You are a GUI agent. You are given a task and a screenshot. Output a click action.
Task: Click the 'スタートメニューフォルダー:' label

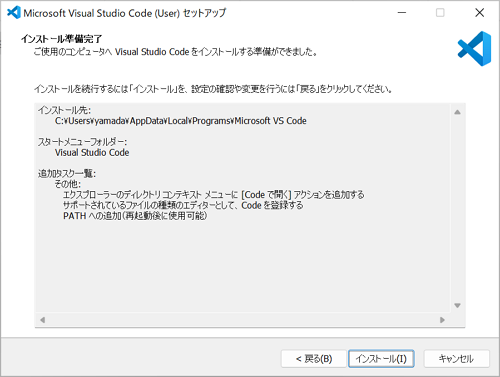[x=82, y=142]
